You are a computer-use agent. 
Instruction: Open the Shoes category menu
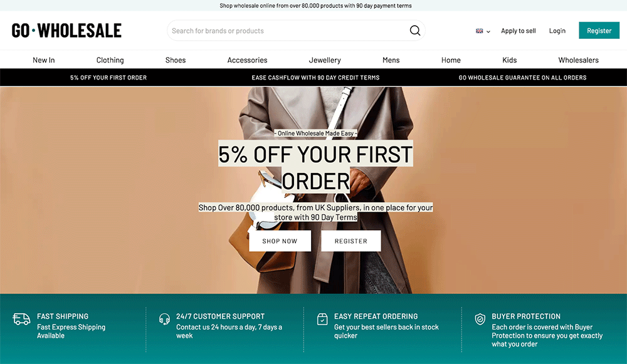click(176, 60)
